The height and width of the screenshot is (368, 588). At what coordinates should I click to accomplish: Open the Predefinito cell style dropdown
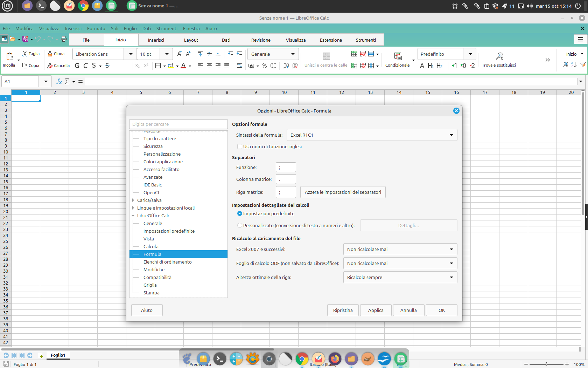click(470, 54)
